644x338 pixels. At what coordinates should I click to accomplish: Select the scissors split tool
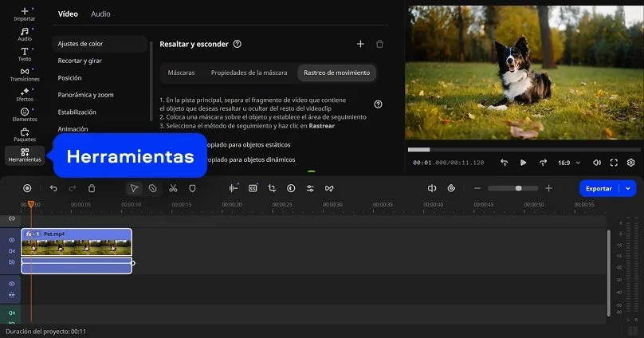pyautogui.click(x=173, y=188)
